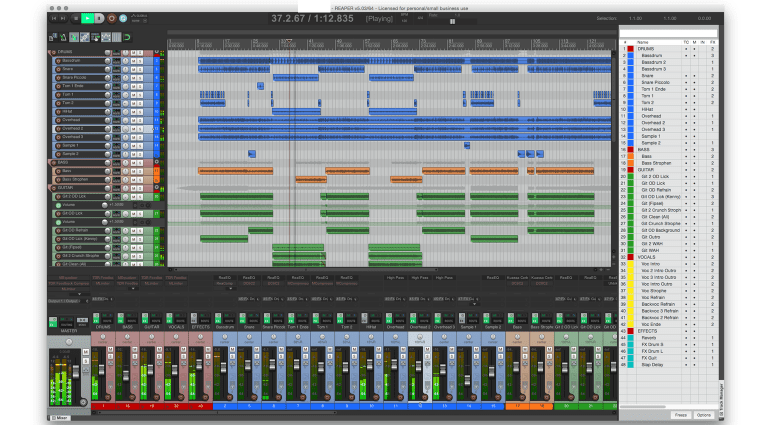
Task: Click the Name column header in Track Manager
Action: (642, 42)
